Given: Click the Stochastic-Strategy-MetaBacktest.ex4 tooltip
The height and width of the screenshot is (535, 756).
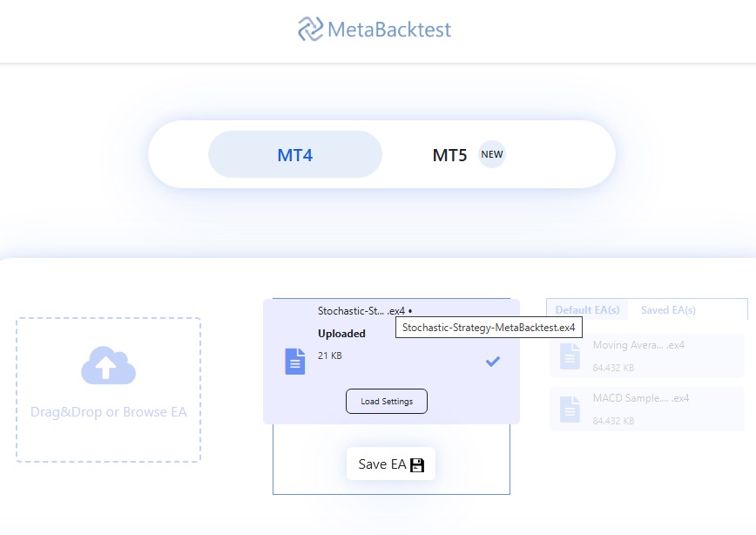Looking at the screenshot, I should coord(489,327).
